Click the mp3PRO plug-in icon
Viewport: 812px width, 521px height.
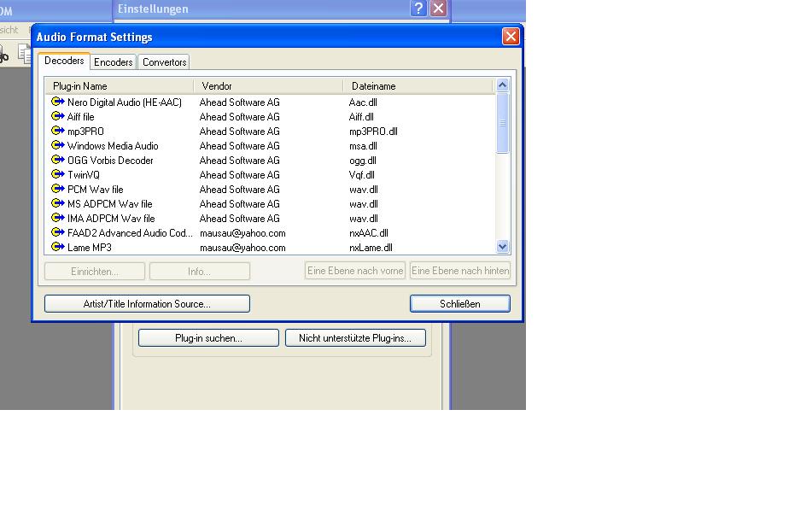(57, 131)
